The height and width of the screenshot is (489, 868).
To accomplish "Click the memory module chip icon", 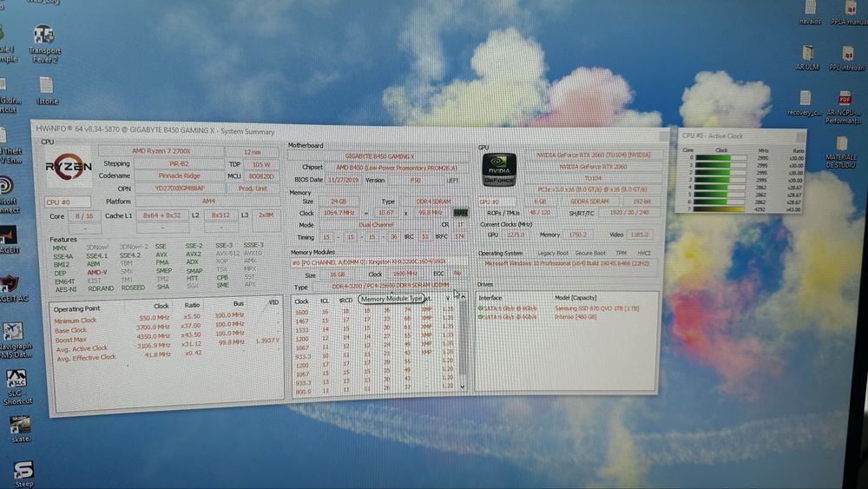I will [x=461, y=213].
